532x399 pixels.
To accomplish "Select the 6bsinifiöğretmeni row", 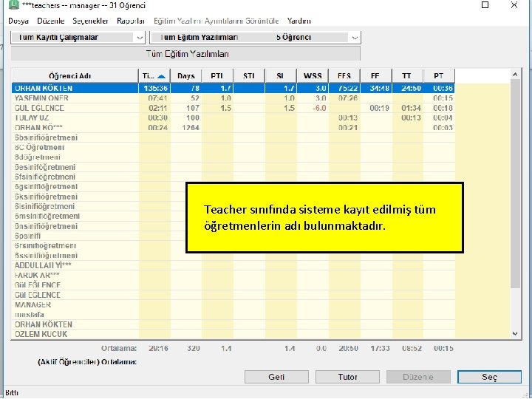I will tap(233, 137).
